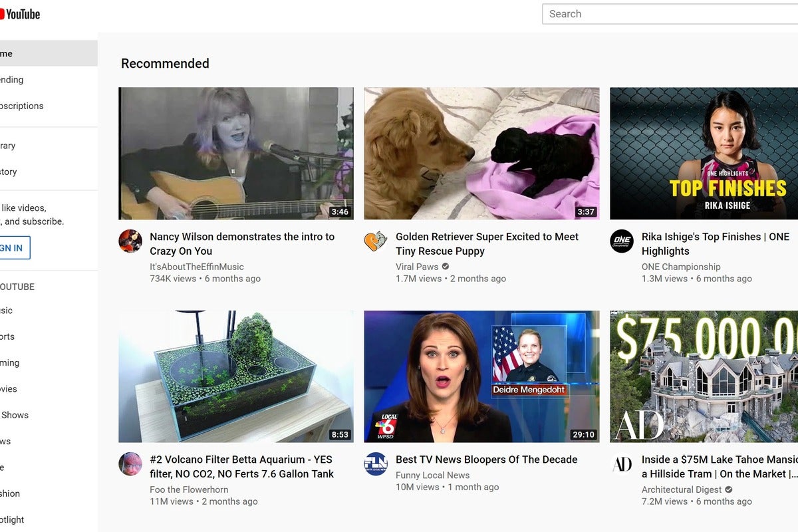Open title Best TV News Bloopers
Viewport: 798px width, 532px height.
[486, 460]
